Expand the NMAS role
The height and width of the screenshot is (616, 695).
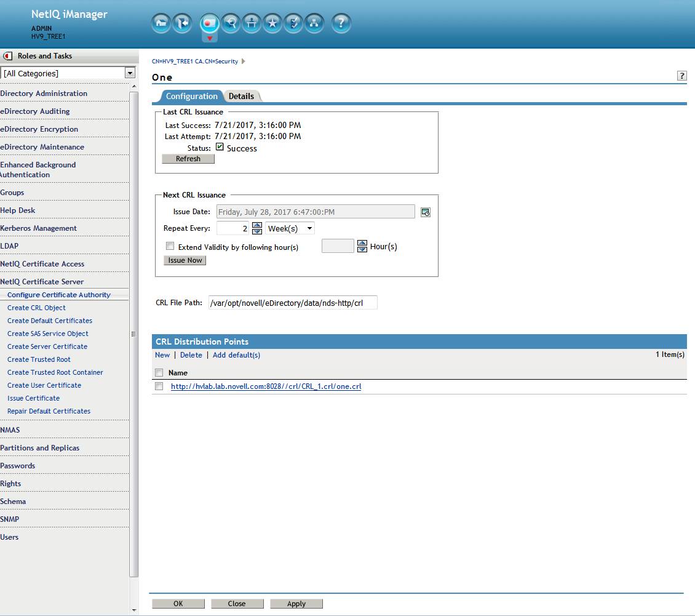tap(10, 430)
